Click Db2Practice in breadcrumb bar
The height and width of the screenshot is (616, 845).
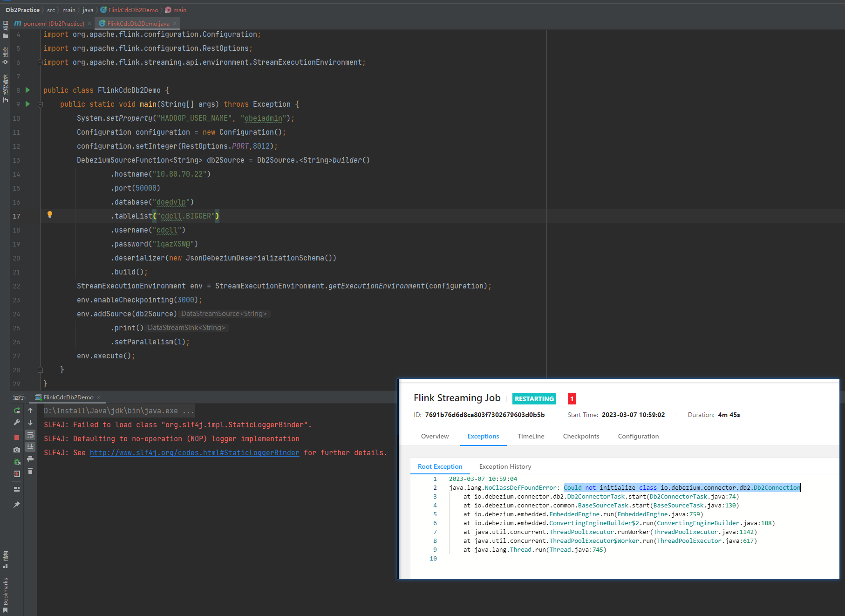(22, 10)
